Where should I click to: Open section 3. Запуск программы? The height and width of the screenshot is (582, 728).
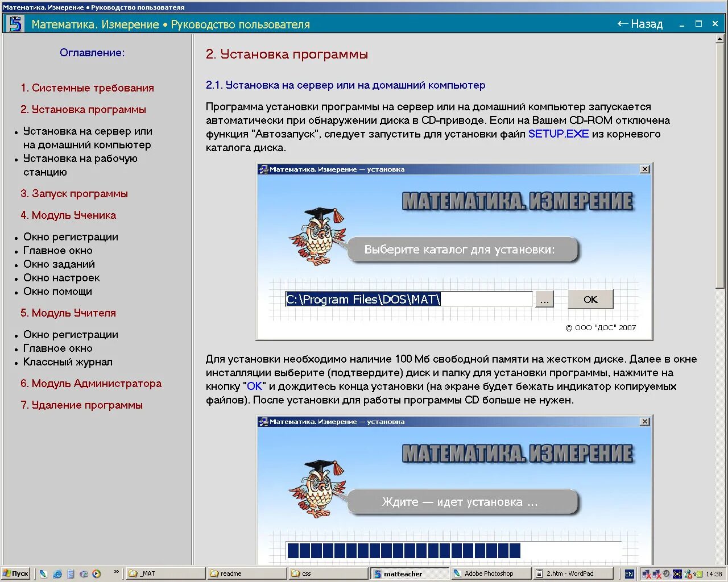tap(74, 194)
